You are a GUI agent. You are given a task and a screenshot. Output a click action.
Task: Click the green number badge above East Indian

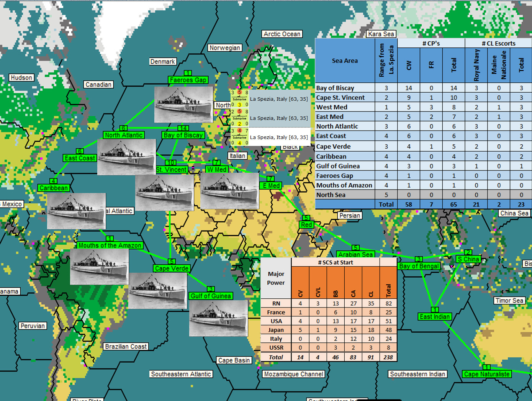point(435,310)
